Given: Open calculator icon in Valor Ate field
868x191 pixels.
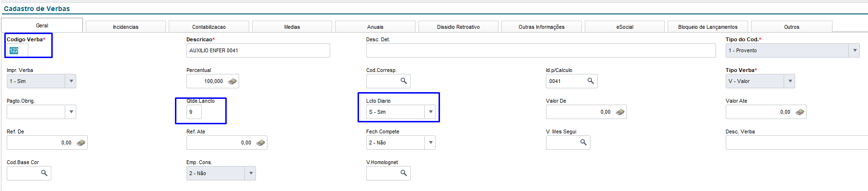Looking at the screenshot, I should [x=800, y=112].
